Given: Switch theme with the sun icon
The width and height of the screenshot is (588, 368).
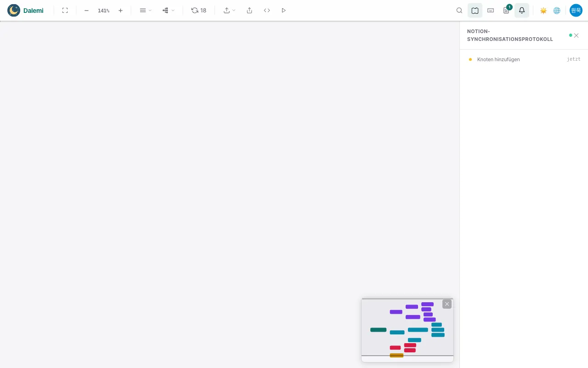Looking at the screenshot, I should point(543,10).
